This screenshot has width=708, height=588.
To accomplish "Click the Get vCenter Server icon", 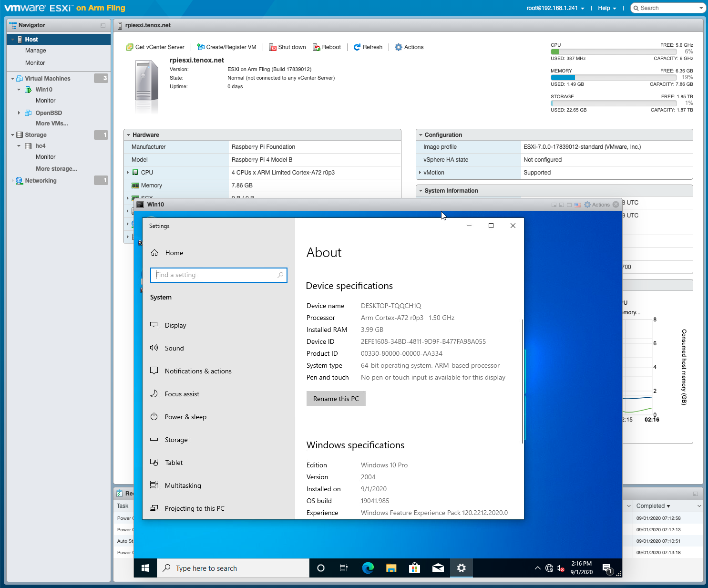I will (129, 47).
